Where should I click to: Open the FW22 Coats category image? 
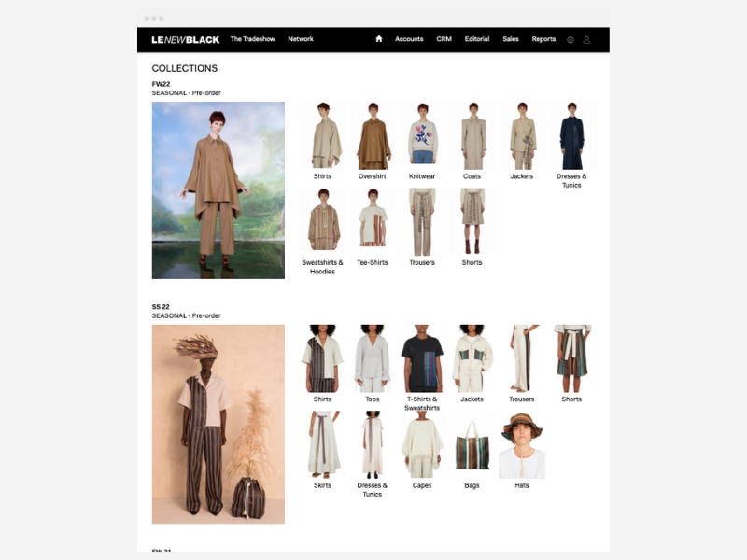[x=472, y=135]
